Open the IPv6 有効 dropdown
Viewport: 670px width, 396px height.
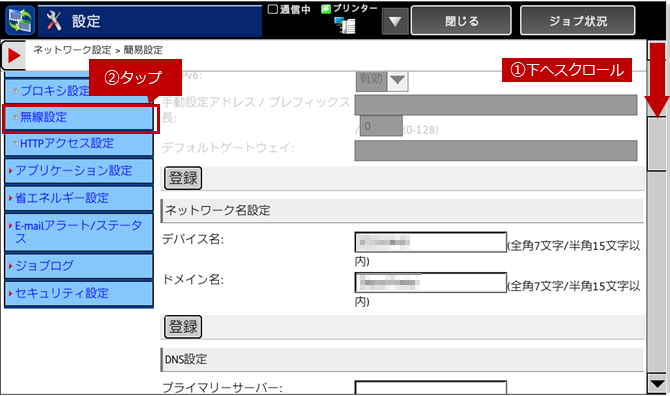tap(382, 80)
